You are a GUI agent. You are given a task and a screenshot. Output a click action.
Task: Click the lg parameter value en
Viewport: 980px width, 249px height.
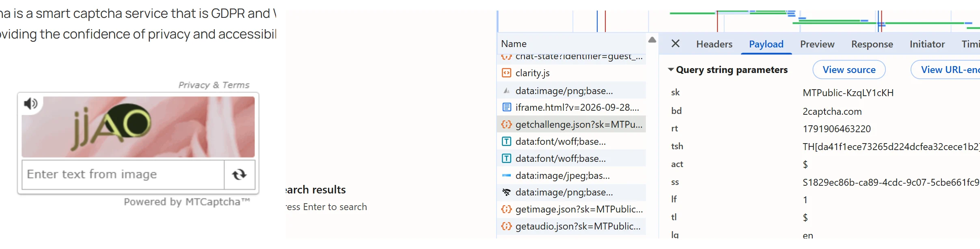click(808, 235)
